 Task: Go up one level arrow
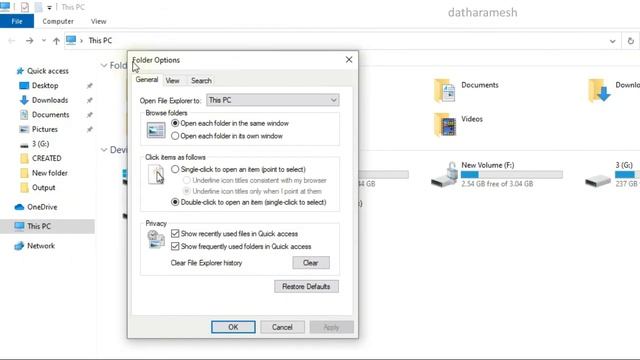[56, 41]
